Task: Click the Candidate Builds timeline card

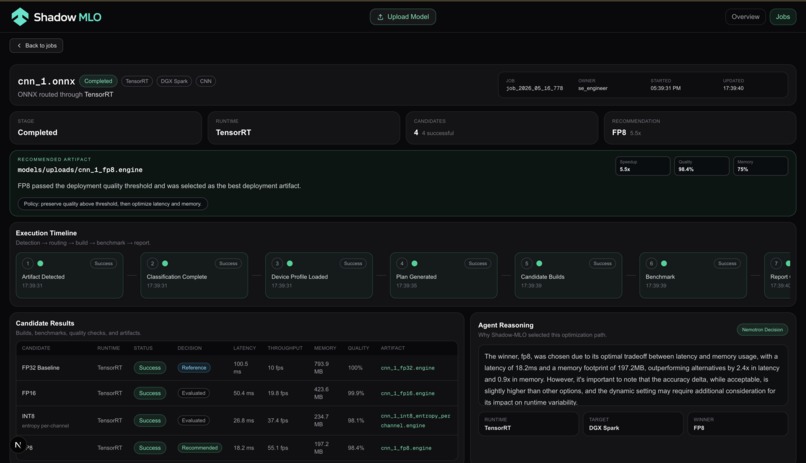Action: [569, 275]
